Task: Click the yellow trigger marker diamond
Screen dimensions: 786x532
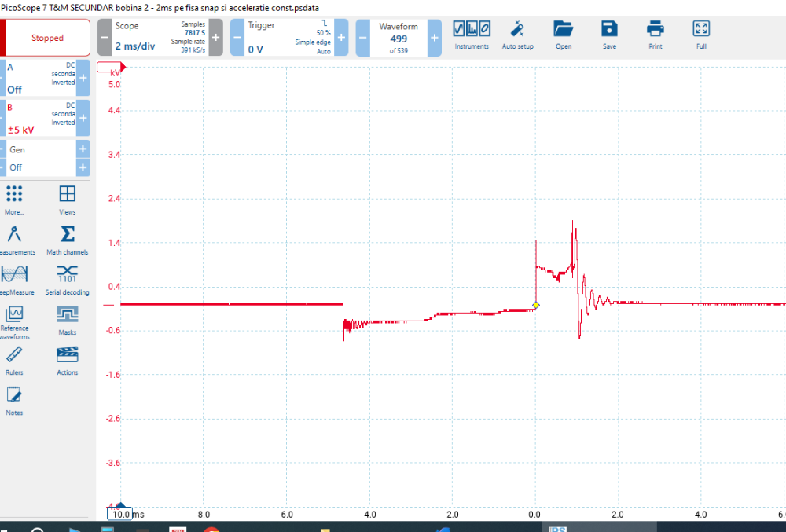Action: pyautogui.click(x=535, y=305)
